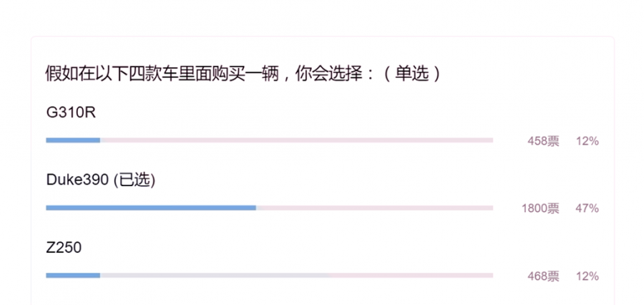
Task: Click the gray middle segment of Z250 bar
Action: pyautogui.click(x=215, y=275)
